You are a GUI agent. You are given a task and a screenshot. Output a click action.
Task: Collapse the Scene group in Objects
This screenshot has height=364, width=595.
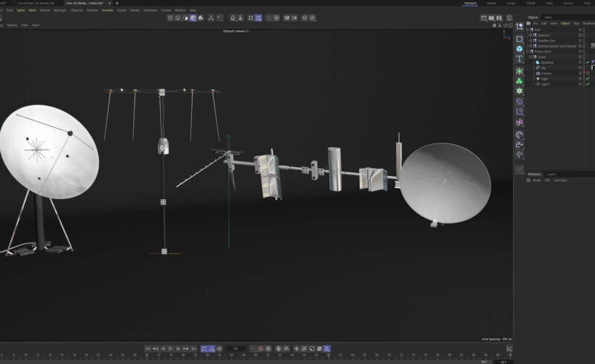click(529, 57)
